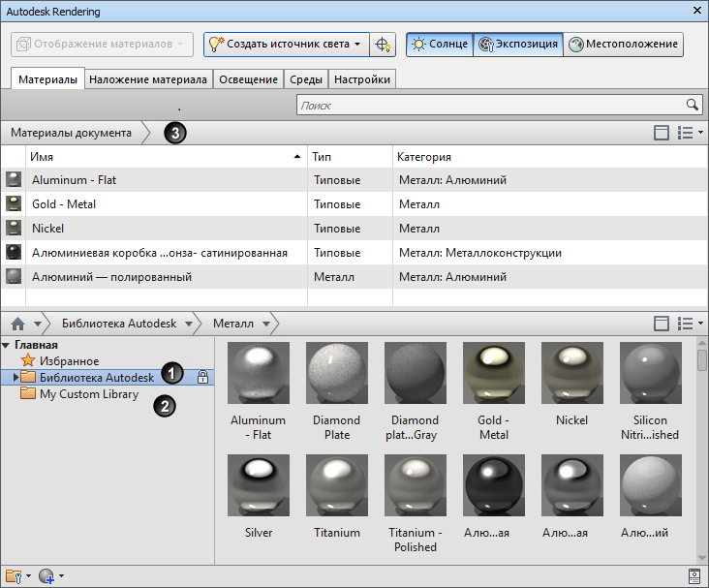The width and height of the screenshot is (709, 588).
Task: Select the Titanium - Polished thumbnail
Action: [416, 485]
